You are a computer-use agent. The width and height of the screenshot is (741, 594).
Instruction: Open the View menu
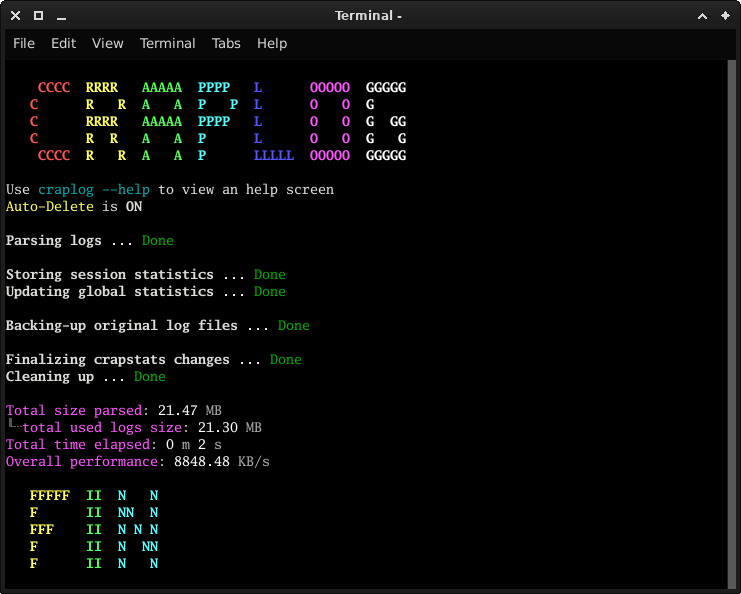[x=108, y=43]
